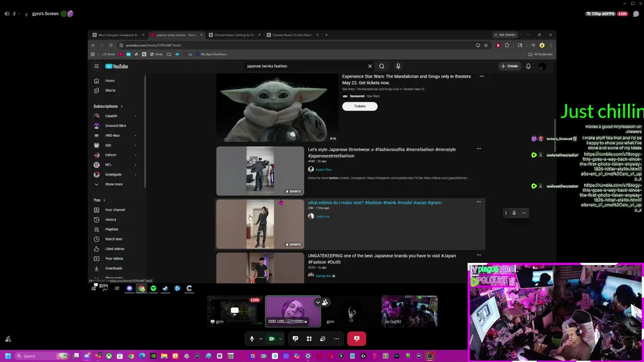Click the Tickets button
Screen dimensions: 644x362
click(360, 106)
